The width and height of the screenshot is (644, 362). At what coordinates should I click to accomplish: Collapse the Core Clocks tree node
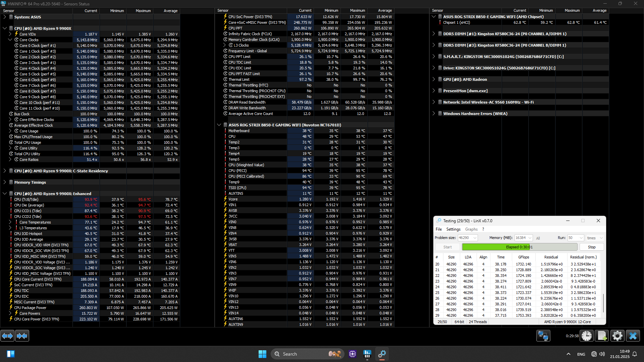pyautogui.click(x=10, y=40)
